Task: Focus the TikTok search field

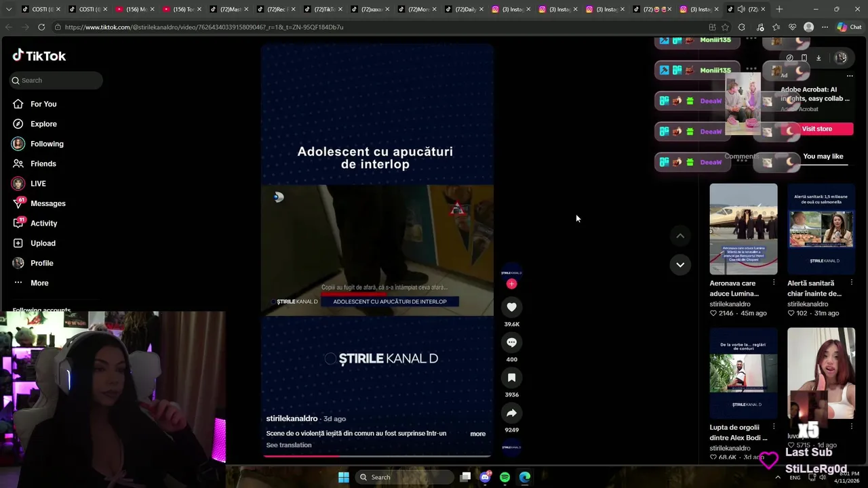Action: coord(56,80)
